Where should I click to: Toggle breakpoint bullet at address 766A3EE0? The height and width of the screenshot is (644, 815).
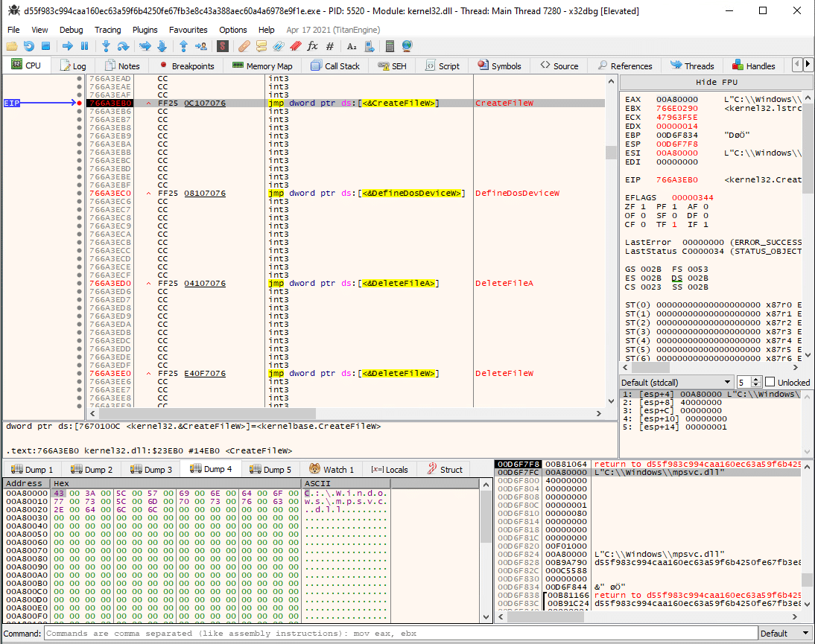[x=79, y=374]
